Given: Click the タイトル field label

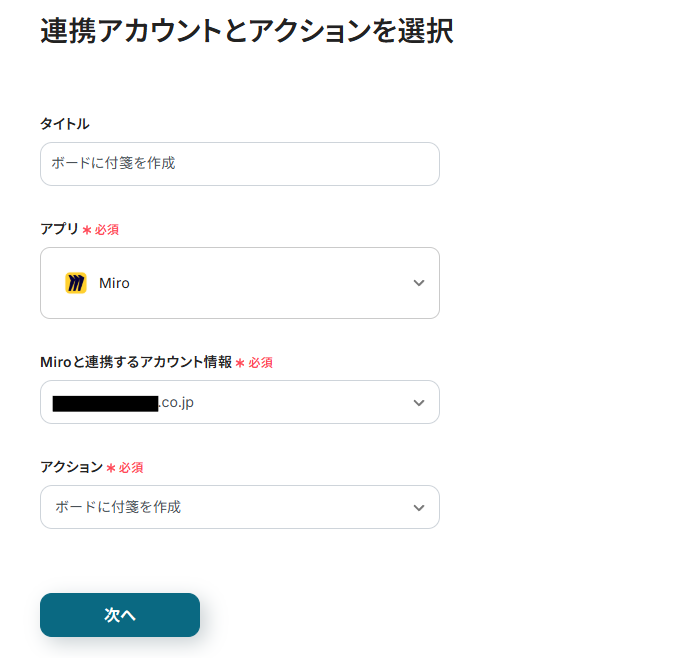Looking at the screenshot, I should coord(64,124).
